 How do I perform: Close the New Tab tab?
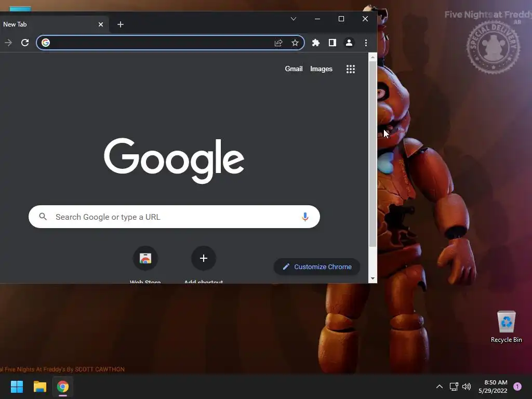click(101, 24)
